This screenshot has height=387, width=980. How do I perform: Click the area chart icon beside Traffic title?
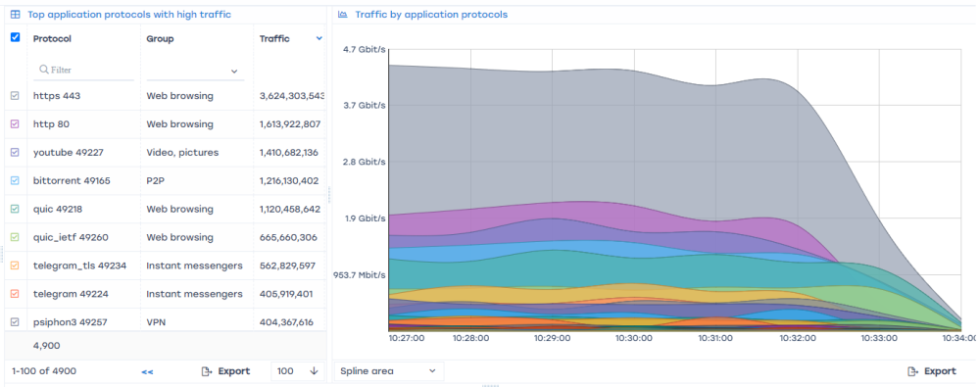click(x=342, y=15)
